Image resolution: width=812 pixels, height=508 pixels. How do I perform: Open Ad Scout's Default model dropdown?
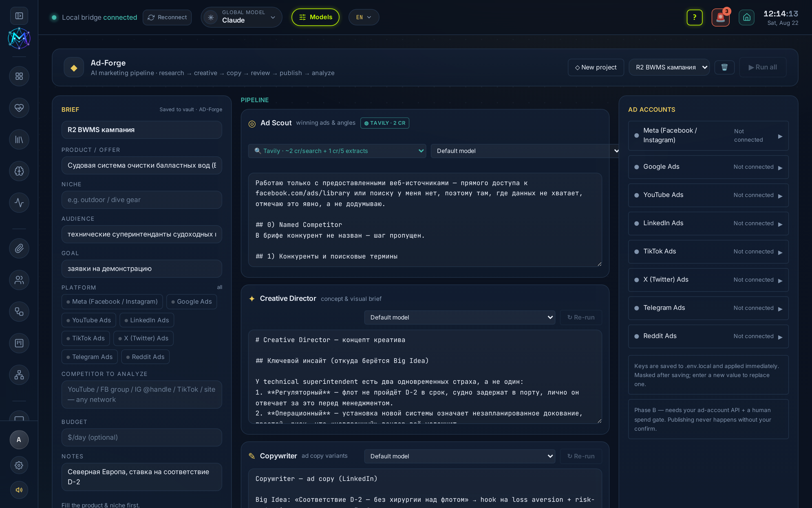525,151
